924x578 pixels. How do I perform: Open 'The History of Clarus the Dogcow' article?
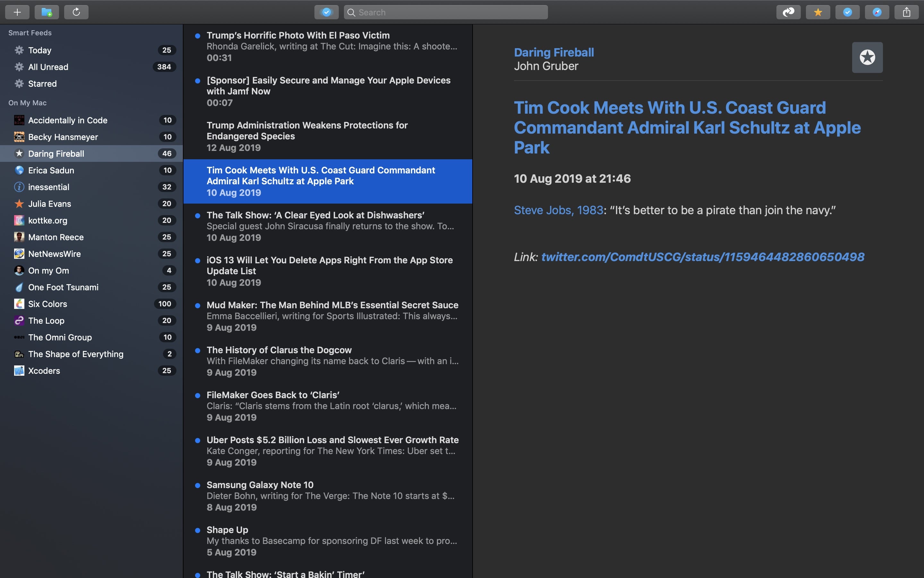[x=328, y=361]
